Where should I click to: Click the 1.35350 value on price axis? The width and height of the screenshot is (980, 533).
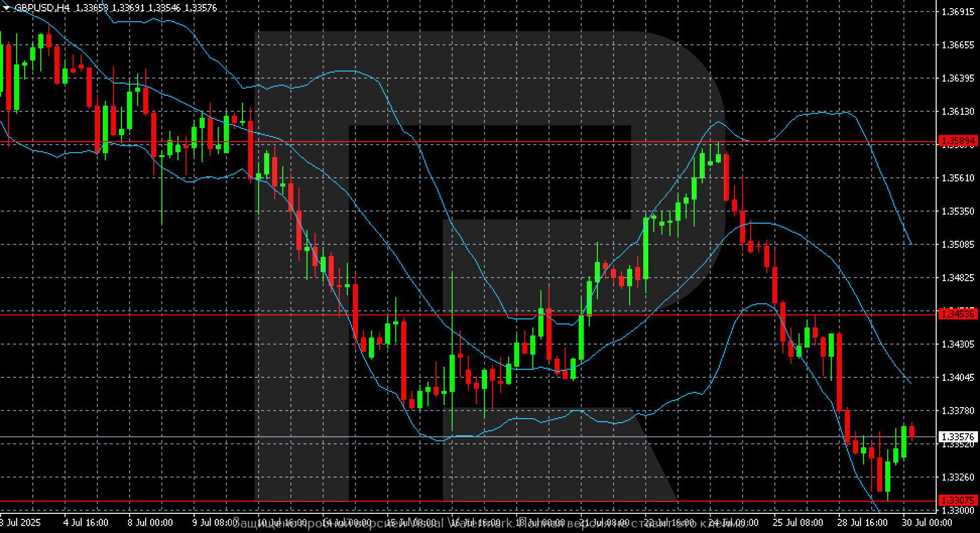pos(958,211)
